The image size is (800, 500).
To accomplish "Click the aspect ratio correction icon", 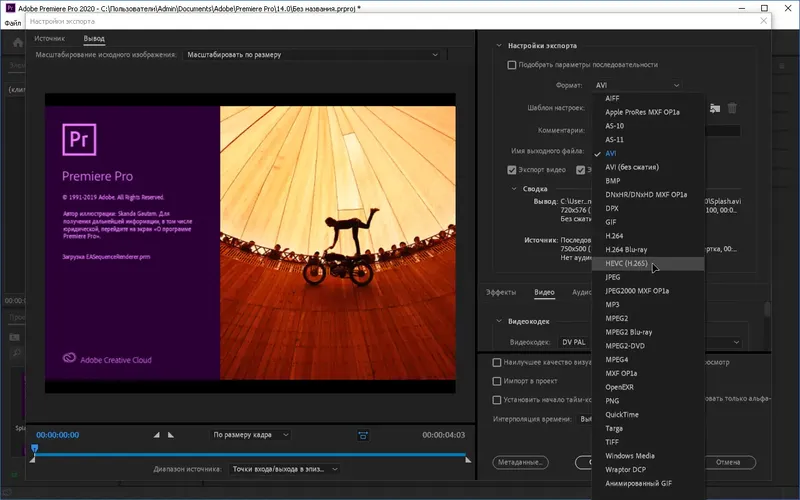I will tap(363, 435).
